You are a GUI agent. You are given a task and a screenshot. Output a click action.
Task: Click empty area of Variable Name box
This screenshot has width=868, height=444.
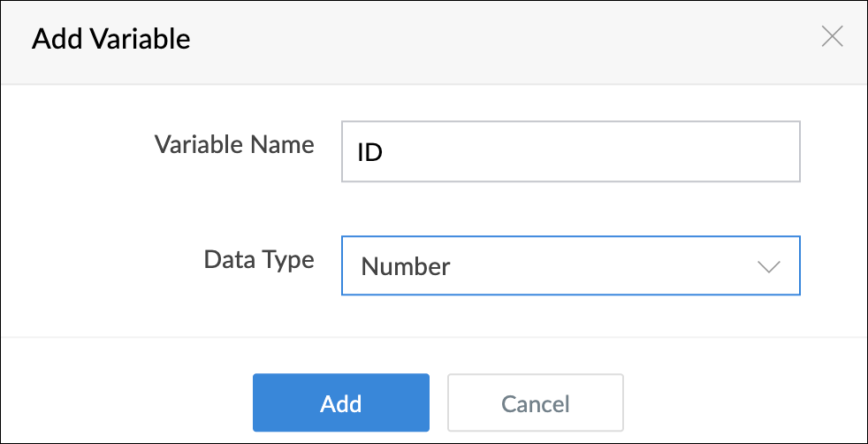(619, 152)
